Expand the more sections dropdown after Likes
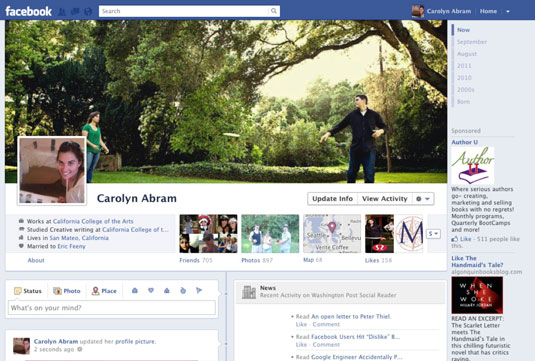 pos(433,234)
